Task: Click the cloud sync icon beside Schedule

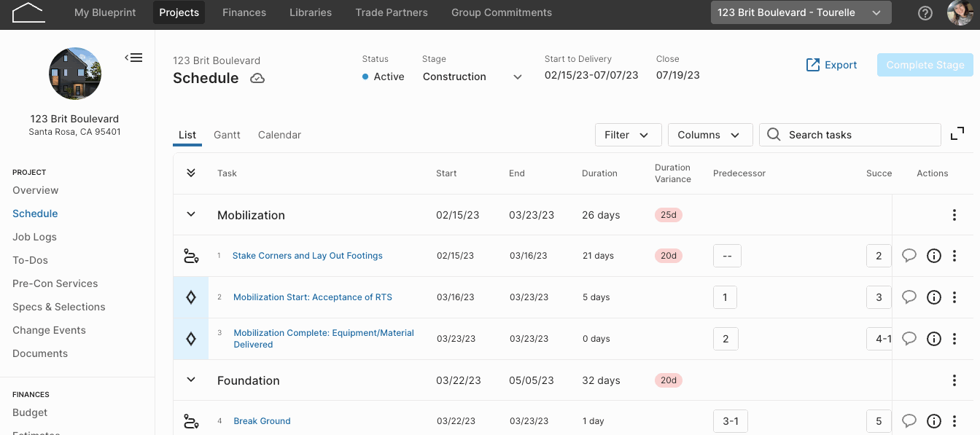Action: coord(257,78)
